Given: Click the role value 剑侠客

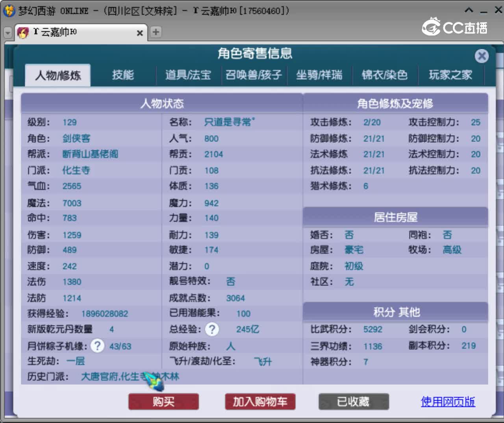Looking at the screenshot, I should [76, 139].
